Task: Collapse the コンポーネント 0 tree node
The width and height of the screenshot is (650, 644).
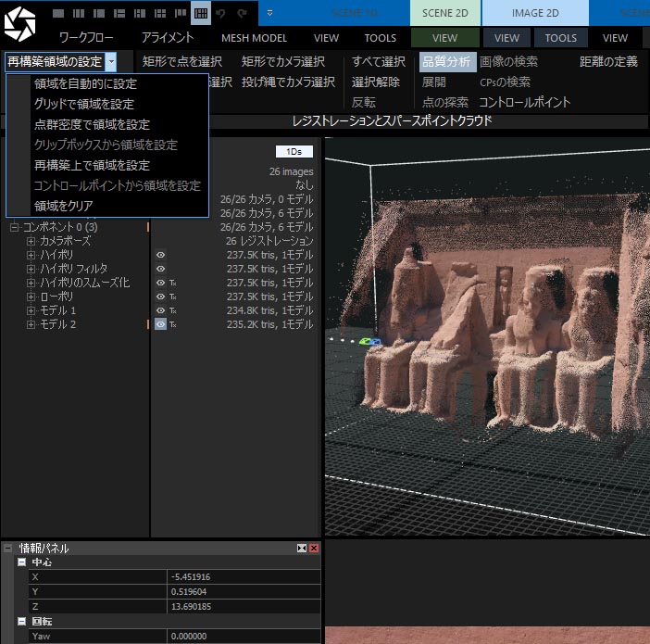Action: click(x=15, y=227)
